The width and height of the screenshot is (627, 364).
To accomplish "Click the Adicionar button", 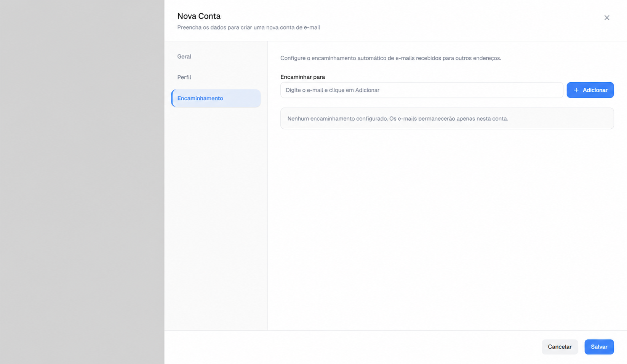I will pyautogui.click(x=590, y=90).
